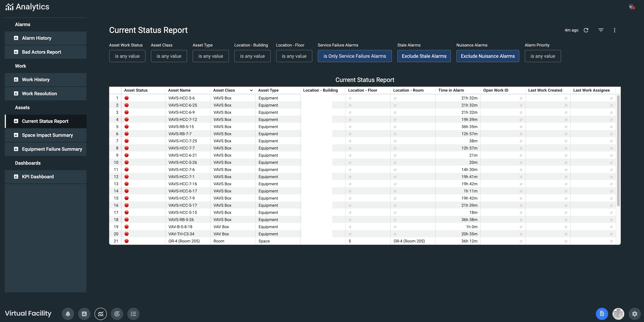Open the Space Impact Summary page

click(x=47, y=135)
